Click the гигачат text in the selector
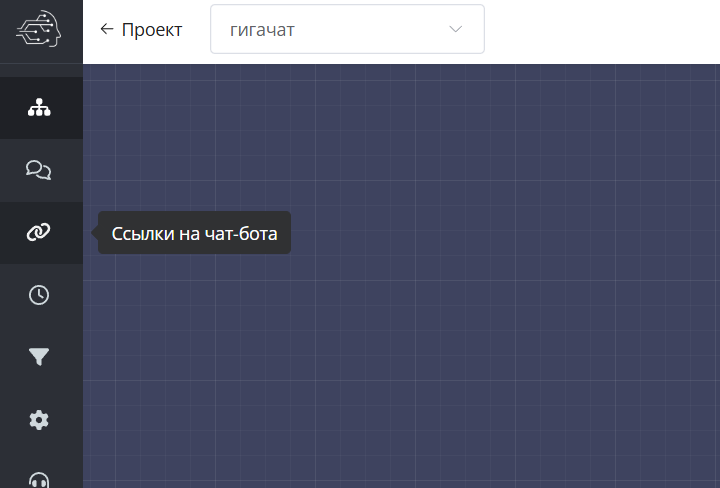 (262, 30)
